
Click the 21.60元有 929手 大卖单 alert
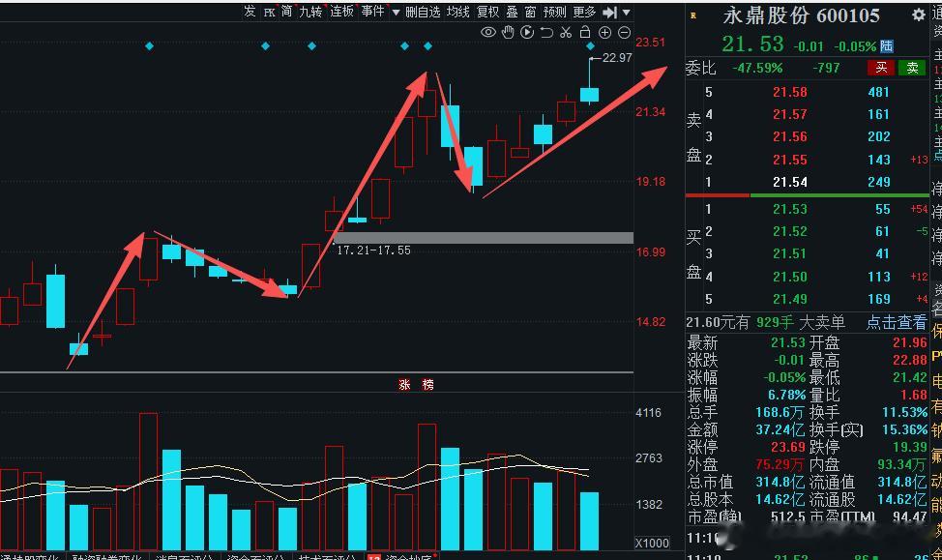click(x=765, y=323)
